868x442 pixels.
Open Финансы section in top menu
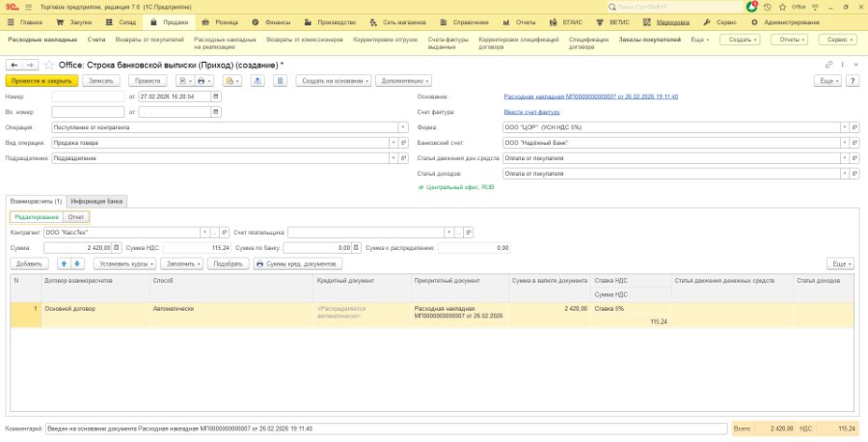pyautogui.click(x=271, y=23)
